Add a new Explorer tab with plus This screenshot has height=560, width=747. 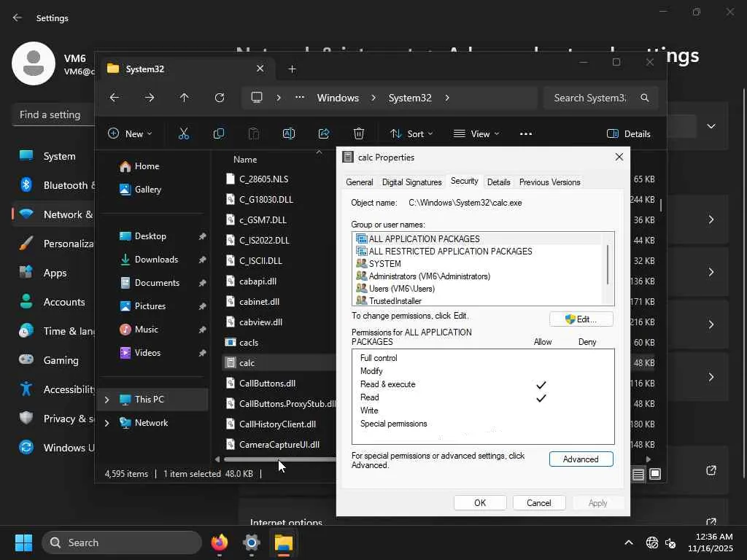coord(292,69)
